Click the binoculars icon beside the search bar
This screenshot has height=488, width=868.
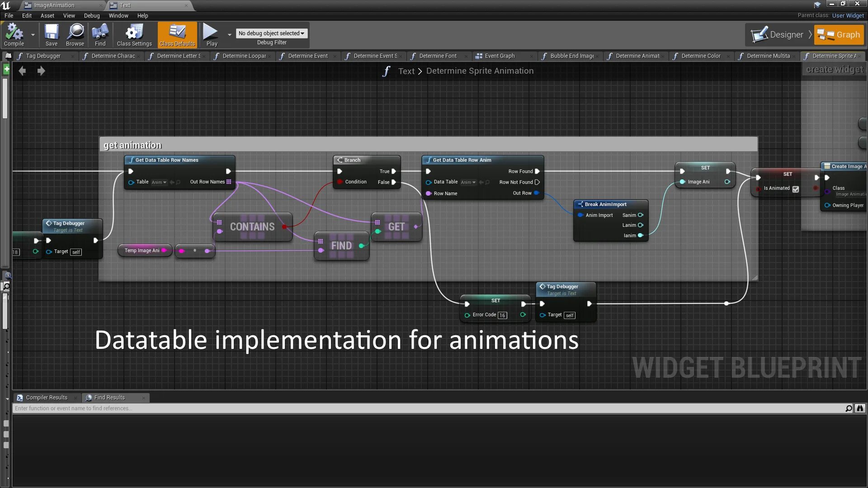pyautogui.click(x=859, y=408)
